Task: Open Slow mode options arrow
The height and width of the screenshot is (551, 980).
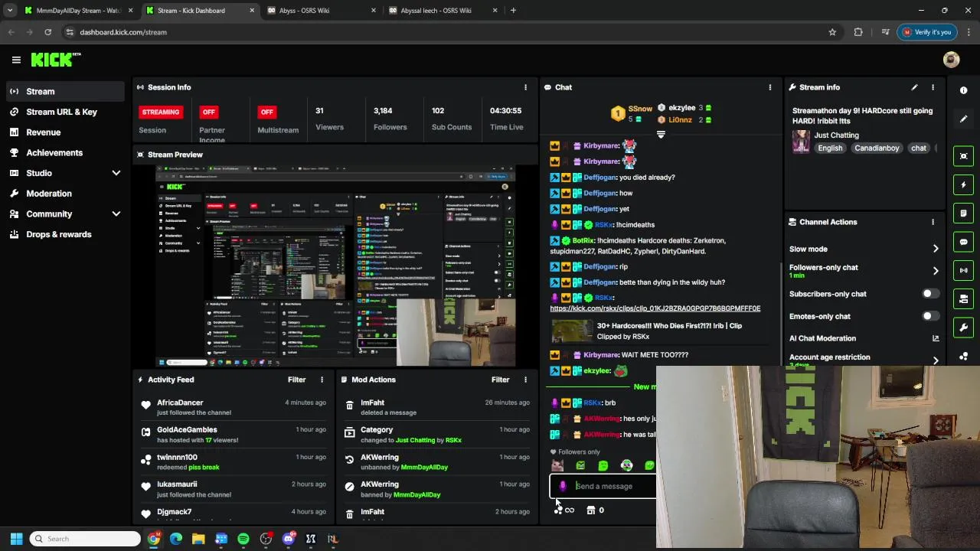Action: [x=936, y=249]
